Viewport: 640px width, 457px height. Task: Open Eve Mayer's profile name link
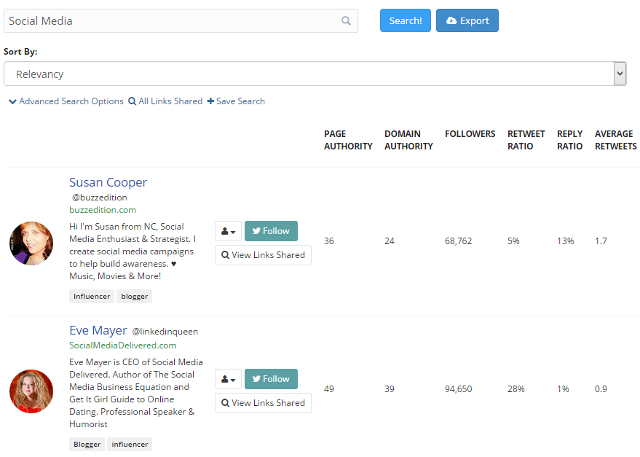point(98,330)
